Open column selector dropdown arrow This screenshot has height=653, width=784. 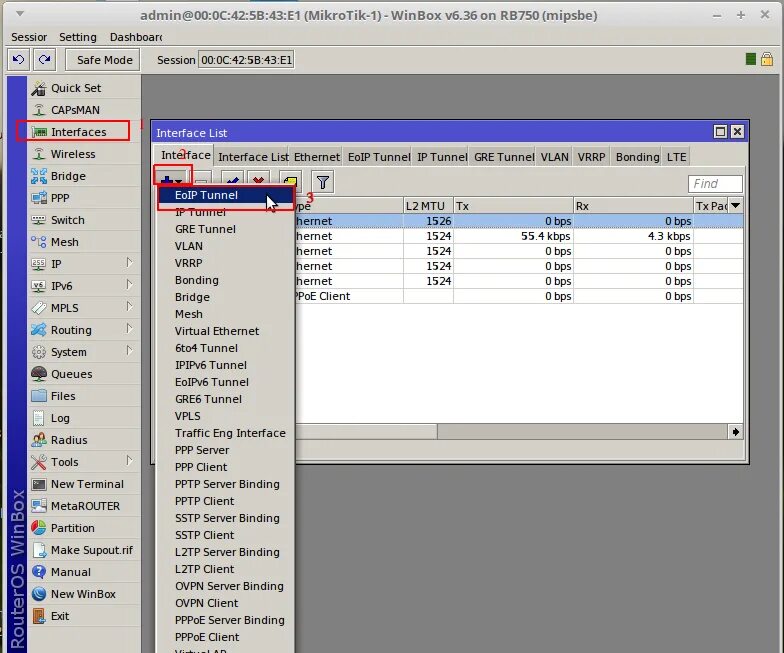pos(735,206)
